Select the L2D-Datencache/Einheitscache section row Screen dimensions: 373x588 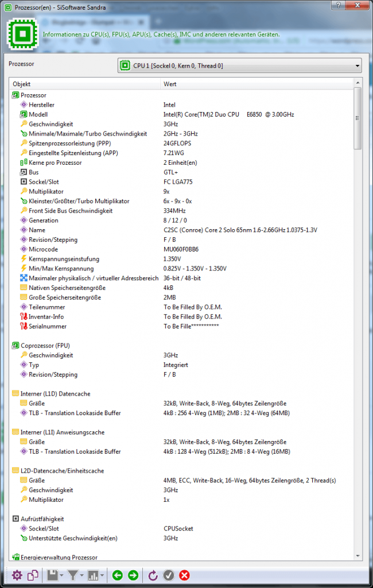[x=62, y=471]
